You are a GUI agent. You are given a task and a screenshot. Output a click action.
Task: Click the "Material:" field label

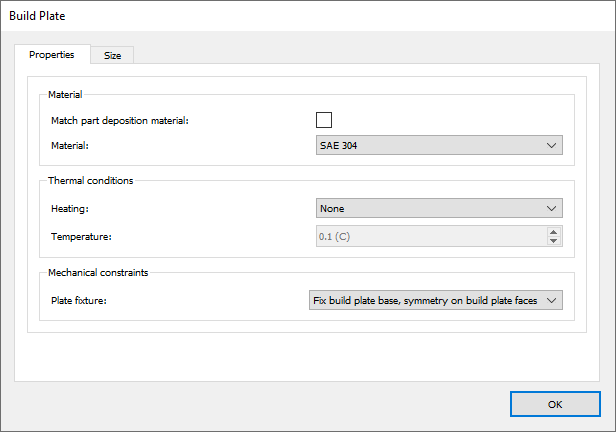70,146
